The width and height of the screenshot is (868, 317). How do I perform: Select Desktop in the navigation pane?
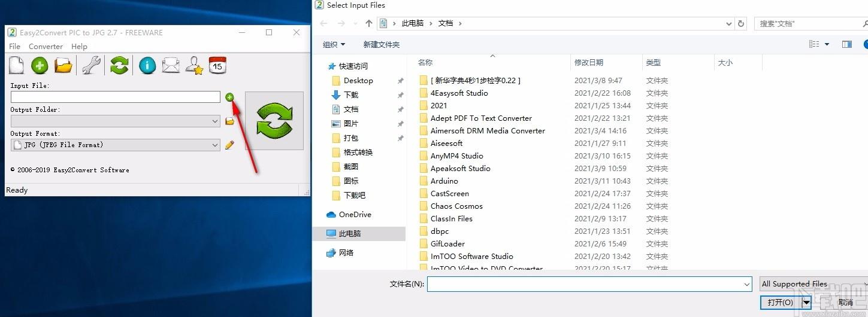tap(358, 81)
